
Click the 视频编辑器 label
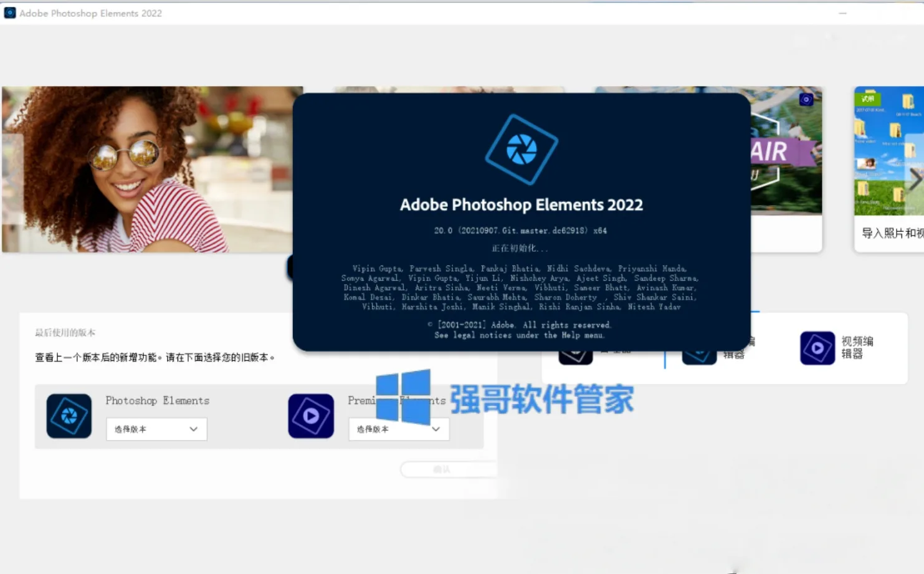pyautogui.click(x=857, y=347)
